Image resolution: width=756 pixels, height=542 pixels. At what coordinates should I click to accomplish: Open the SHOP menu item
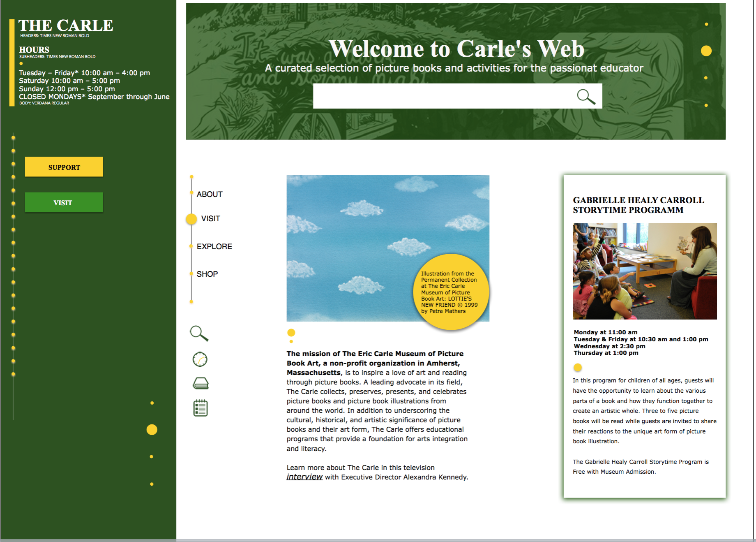tap(207, 274)
